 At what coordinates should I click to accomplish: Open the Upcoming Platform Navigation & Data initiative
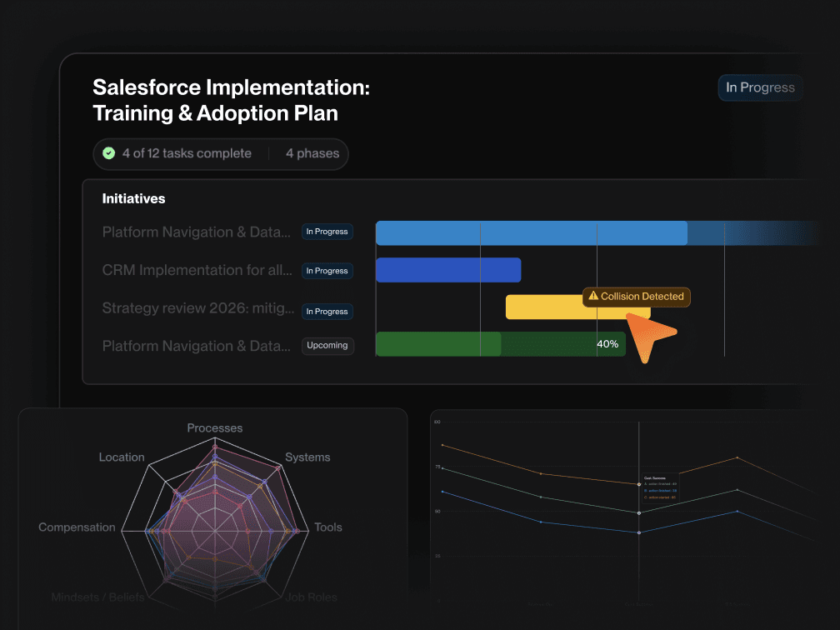pos(196,346)
